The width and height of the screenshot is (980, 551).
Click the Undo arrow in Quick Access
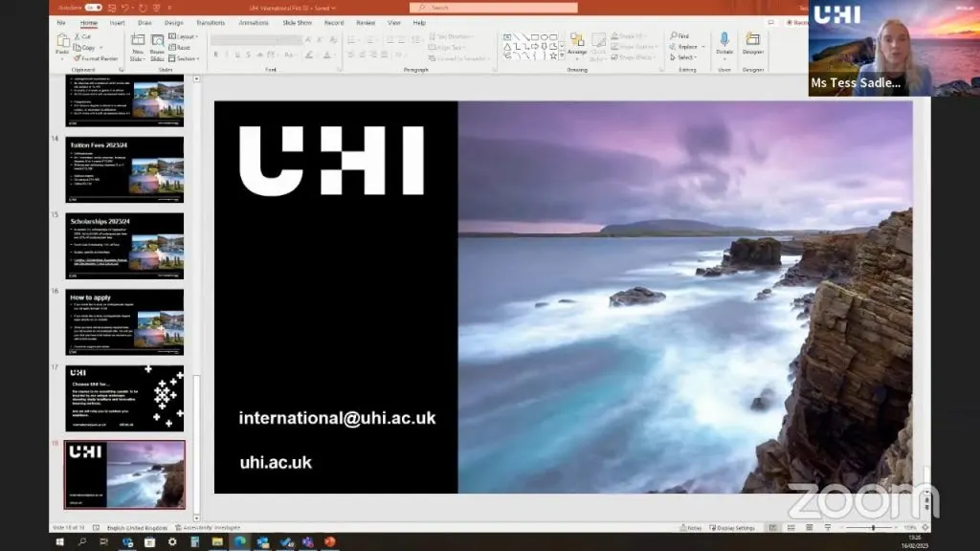(125, 8)
